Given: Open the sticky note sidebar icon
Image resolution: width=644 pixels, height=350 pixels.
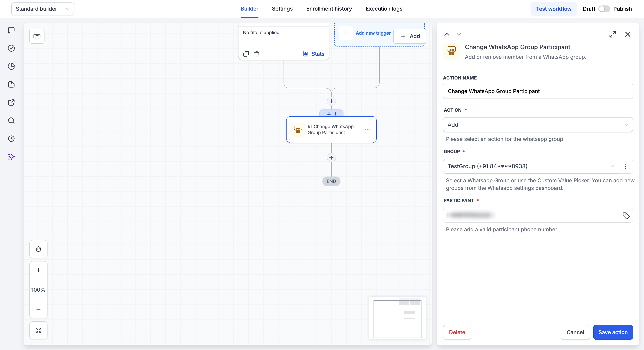Looking at the screenshot, I should (11, 84).
